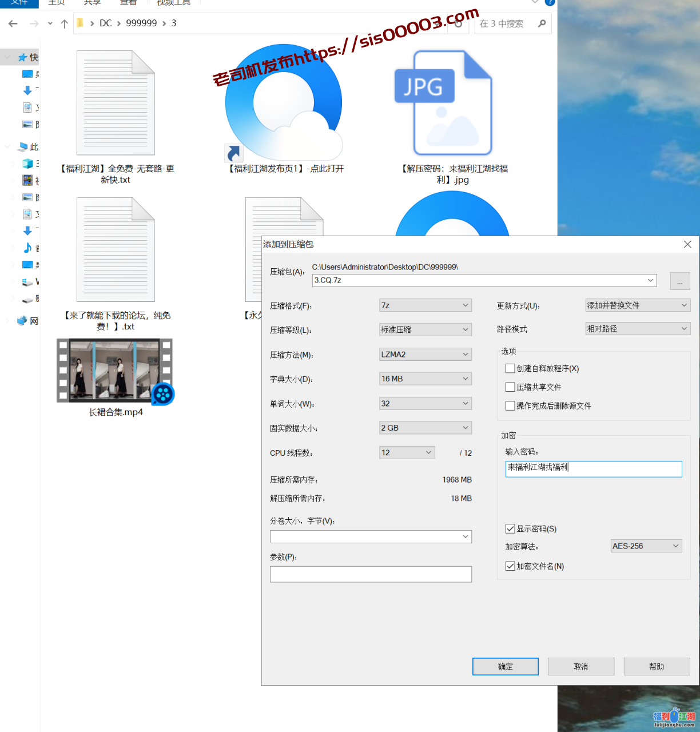
Task: Click the up-directory arrow in Explorer
Action: click(64, 23)
